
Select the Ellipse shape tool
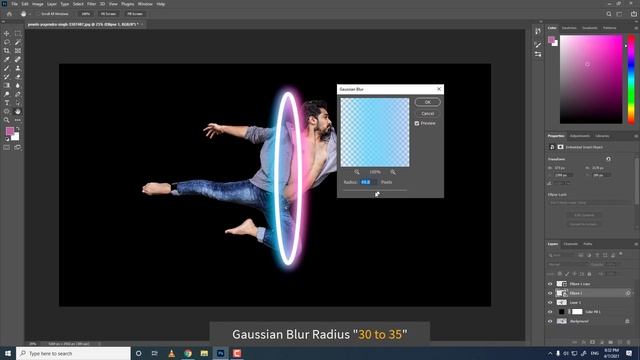7,111
